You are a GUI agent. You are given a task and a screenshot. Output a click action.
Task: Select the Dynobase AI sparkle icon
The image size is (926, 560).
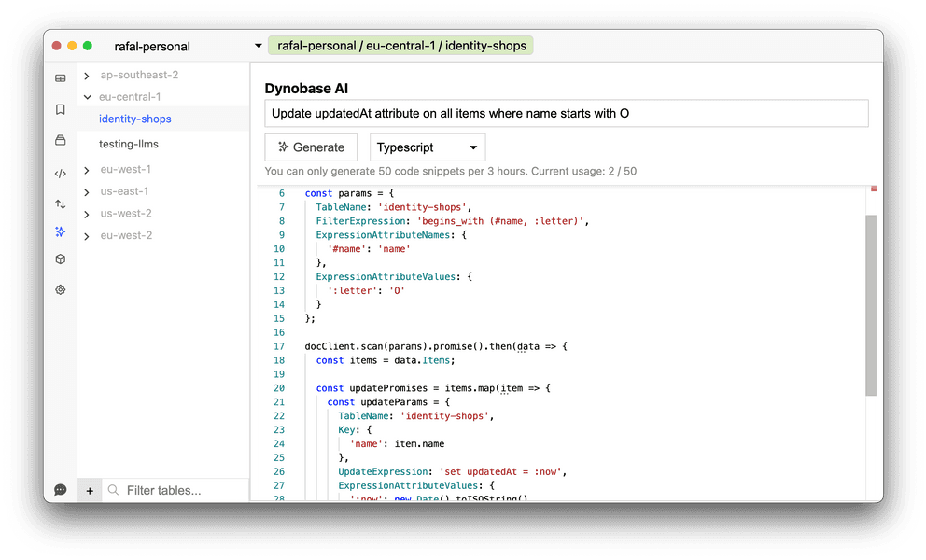tap(60, 231)
